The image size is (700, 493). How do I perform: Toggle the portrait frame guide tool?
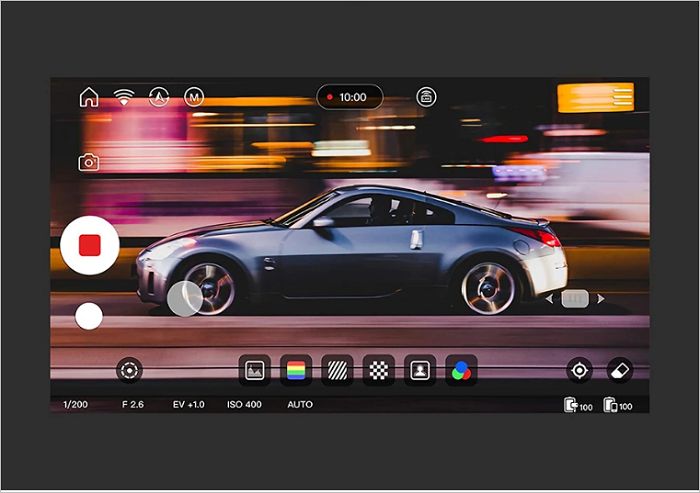coord(420,370)
